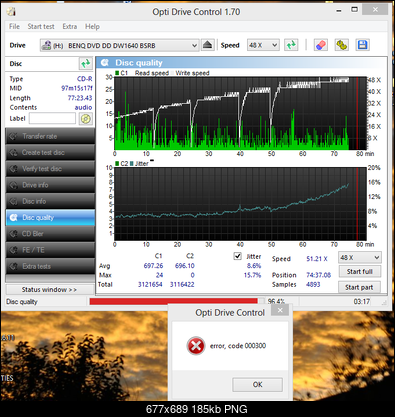Screen dimensions: 395x417
Task: Click the yellow label disc icon
Action: coord(86,119)
